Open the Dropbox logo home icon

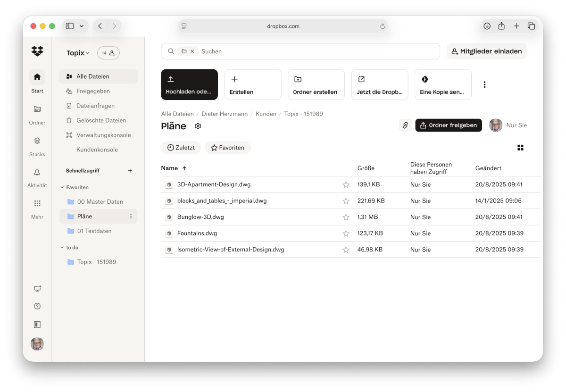(x=37, y=51)
